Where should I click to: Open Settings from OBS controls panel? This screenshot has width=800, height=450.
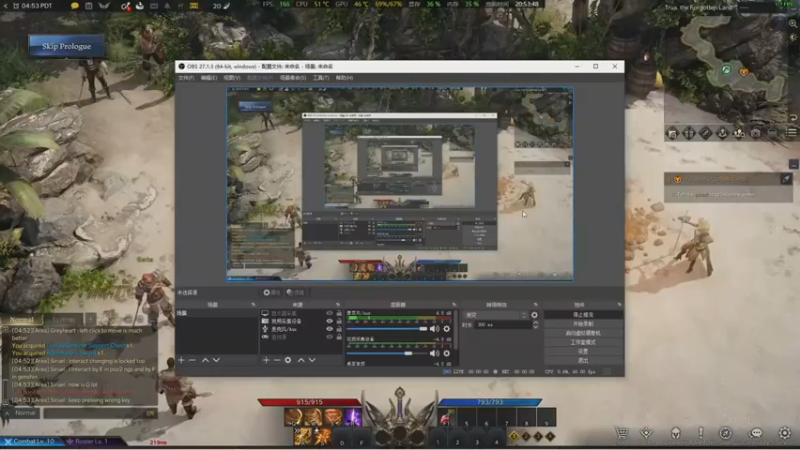click(x=583, y=352)
